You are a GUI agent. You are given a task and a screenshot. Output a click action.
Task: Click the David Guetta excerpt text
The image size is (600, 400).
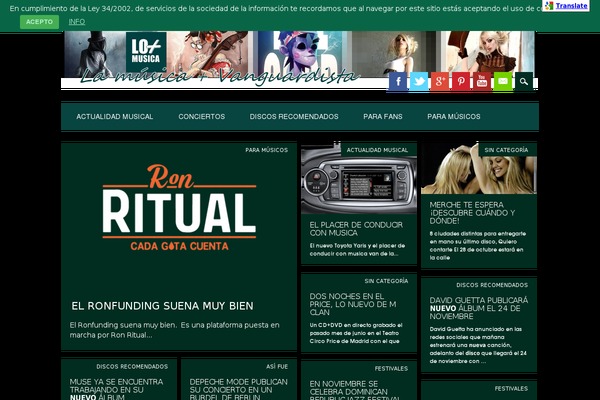[478, 345]
